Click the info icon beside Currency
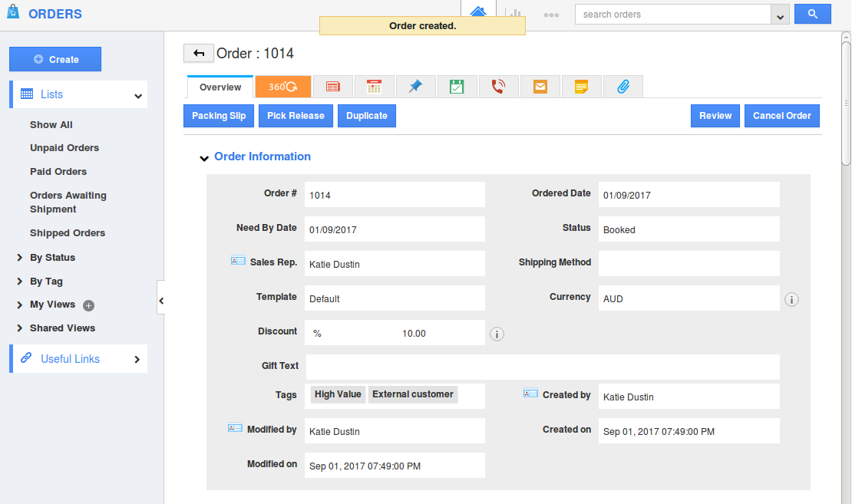 point(792,300)
